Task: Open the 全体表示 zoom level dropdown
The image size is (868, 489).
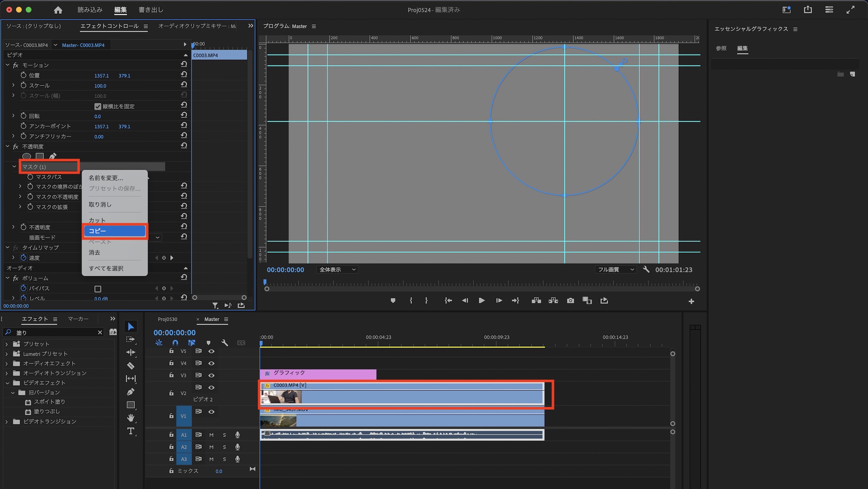Action: click(x=337, y=269)
